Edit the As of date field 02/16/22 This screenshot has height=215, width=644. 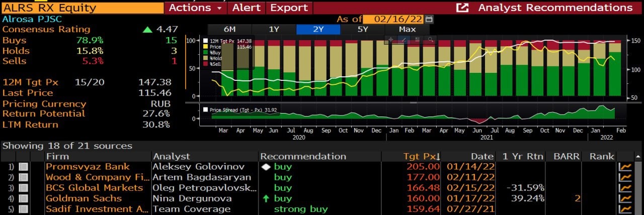[393, 19]
